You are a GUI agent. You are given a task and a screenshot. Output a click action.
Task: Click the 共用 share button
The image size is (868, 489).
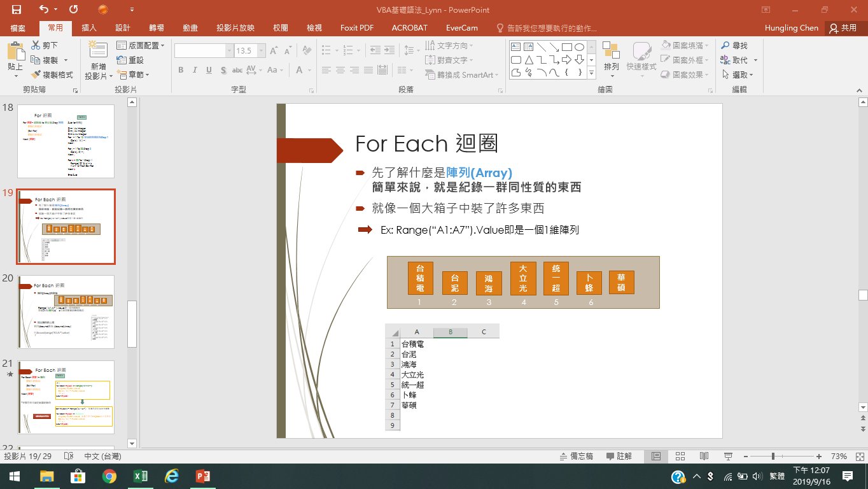point(843,28)
